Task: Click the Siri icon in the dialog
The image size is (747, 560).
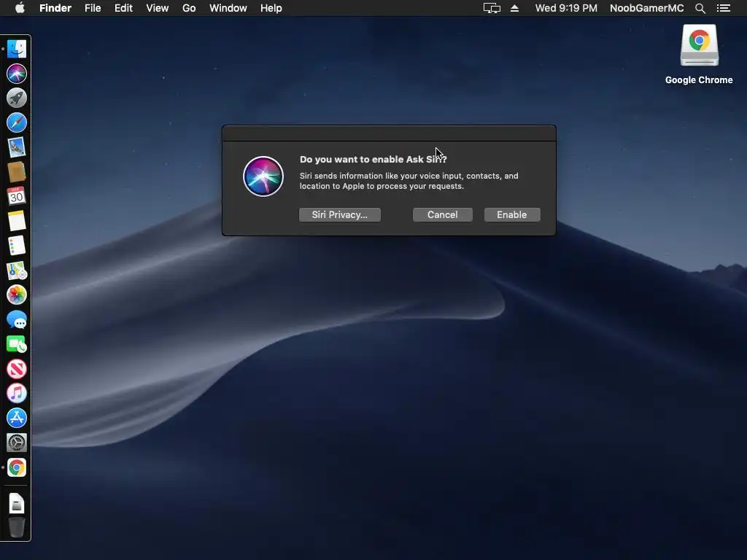Action: (x=263, y=176)
